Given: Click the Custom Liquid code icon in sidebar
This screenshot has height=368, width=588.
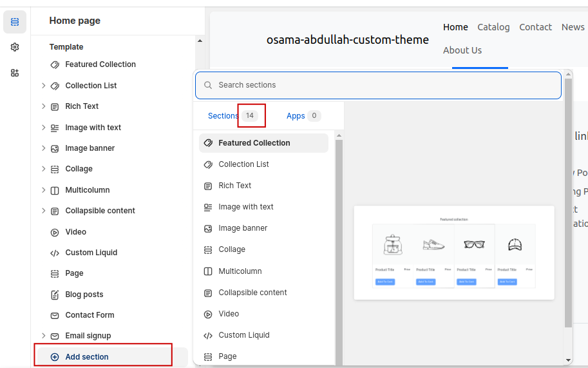Looking at the screenshot, I should tap(55, 253).
